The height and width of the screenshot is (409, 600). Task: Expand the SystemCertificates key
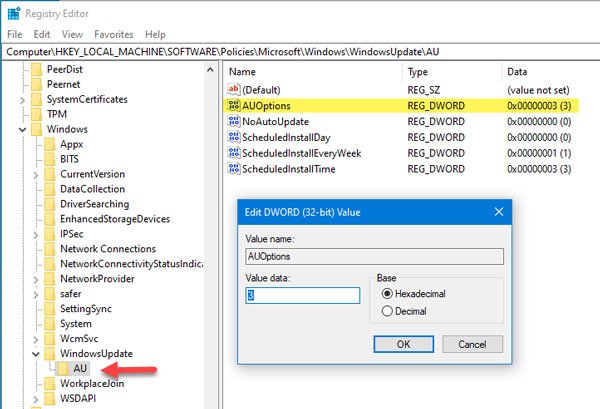(x=23, y=100)
